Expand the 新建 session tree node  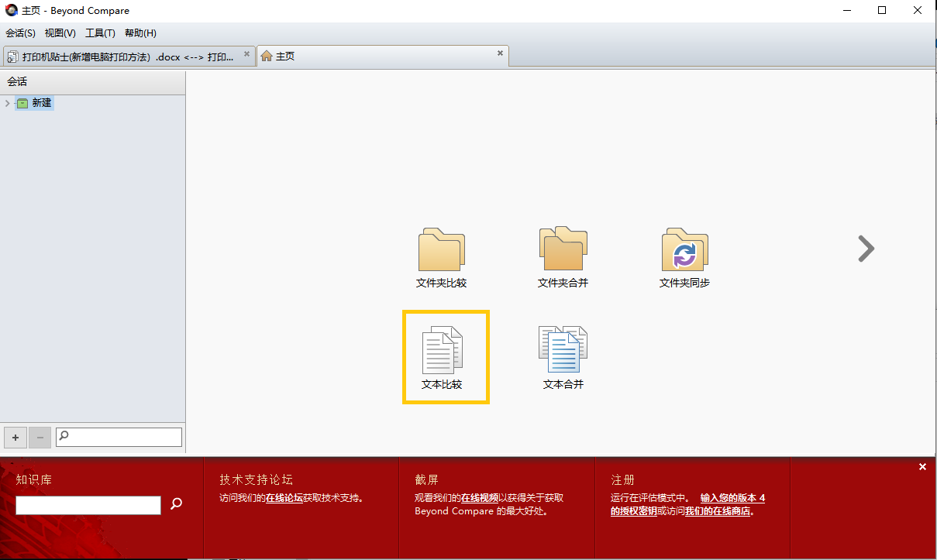coord(7,102)
